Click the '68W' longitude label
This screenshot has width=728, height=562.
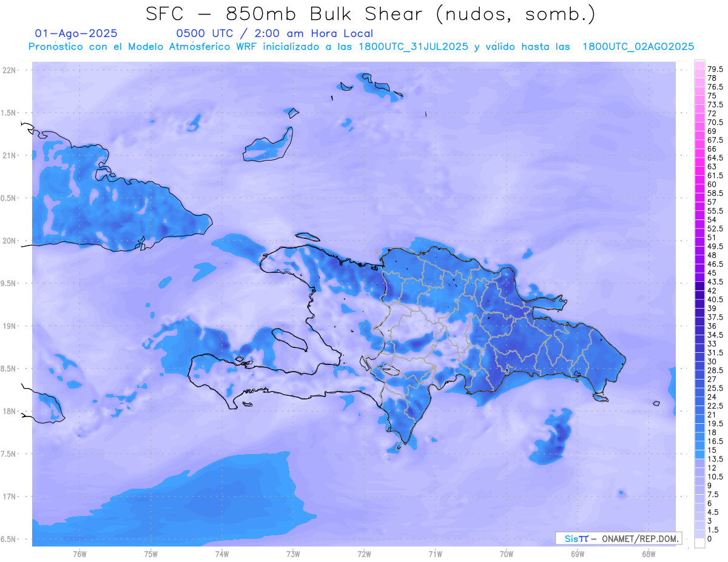[x=649, y=554]
